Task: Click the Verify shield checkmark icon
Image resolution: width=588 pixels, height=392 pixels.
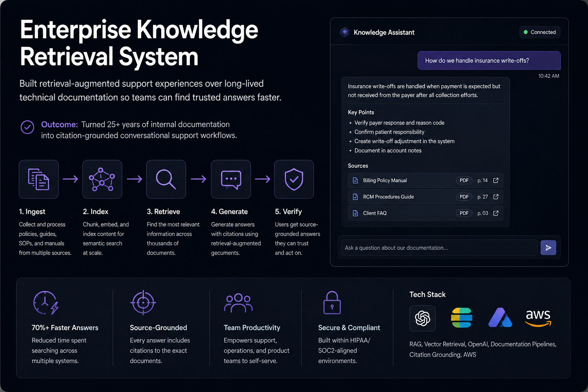Action: pos(294,179)
